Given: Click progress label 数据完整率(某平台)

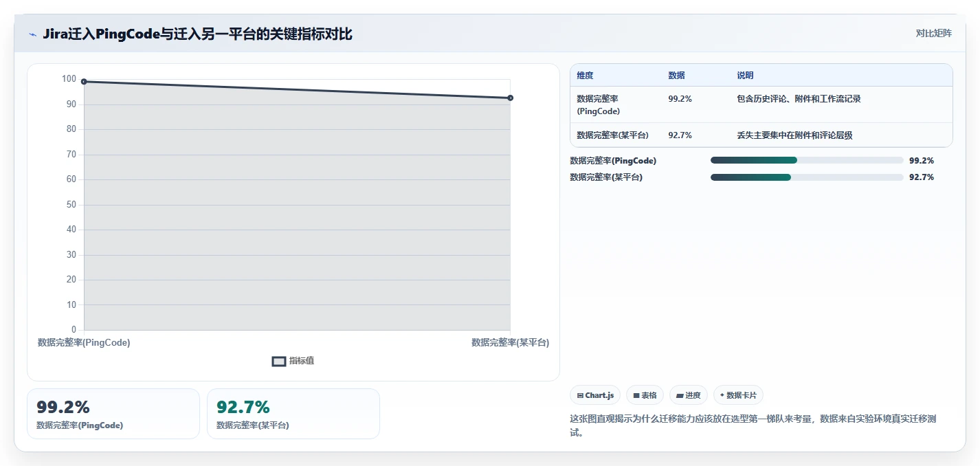Looking at the screenshot, I should click(606, 177).
